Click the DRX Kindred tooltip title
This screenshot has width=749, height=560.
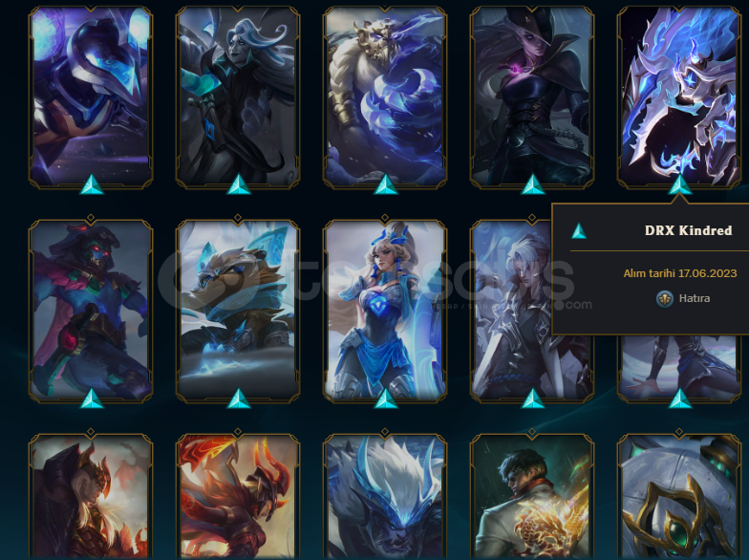point(688,231)
